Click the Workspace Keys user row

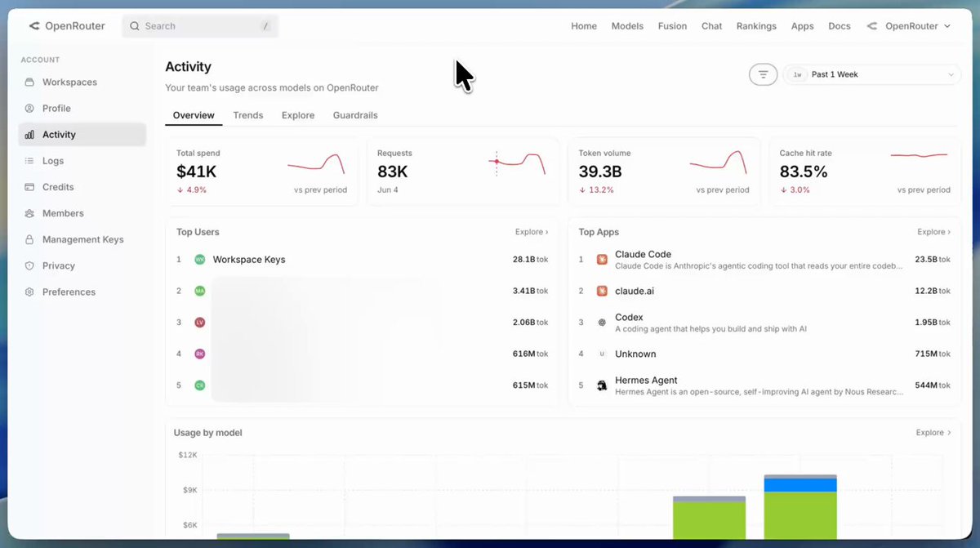tap(362, 260)
